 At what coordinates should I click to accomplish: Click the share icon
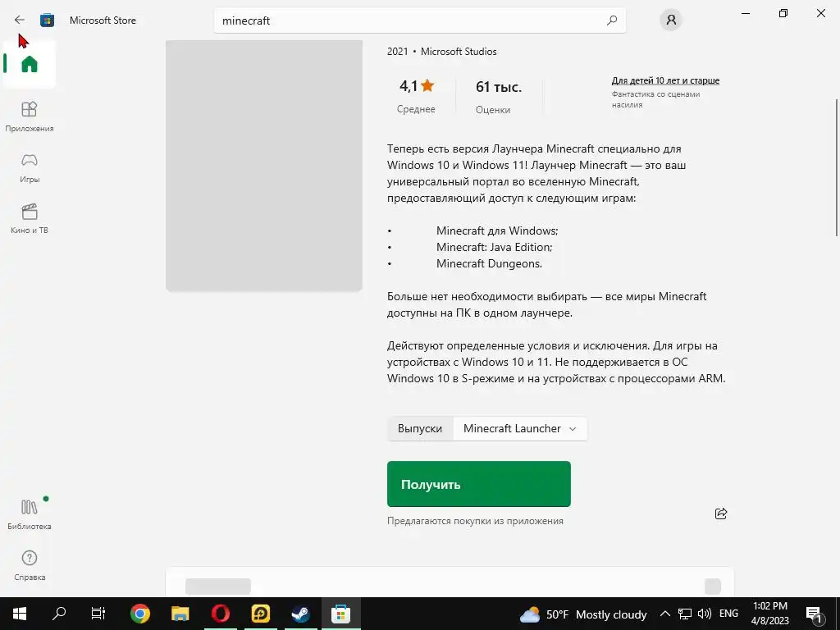coord(721,514)
